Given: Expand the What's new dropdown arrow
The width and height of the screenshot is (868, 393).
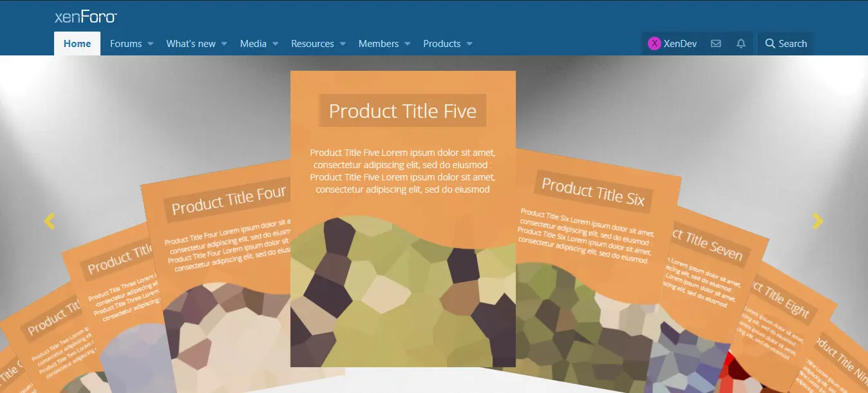Looking at the screenshot, I should 224,44.
